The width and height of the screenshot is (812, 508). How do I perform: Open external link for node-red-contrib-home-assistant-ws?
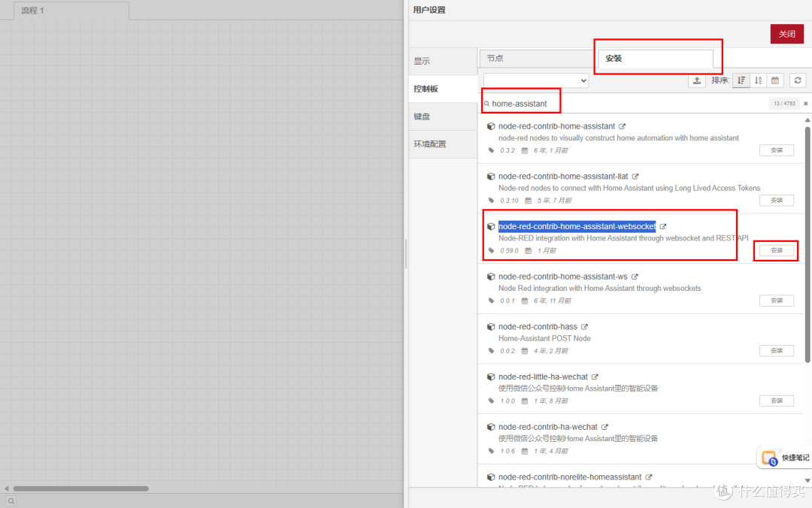point(635,277)
